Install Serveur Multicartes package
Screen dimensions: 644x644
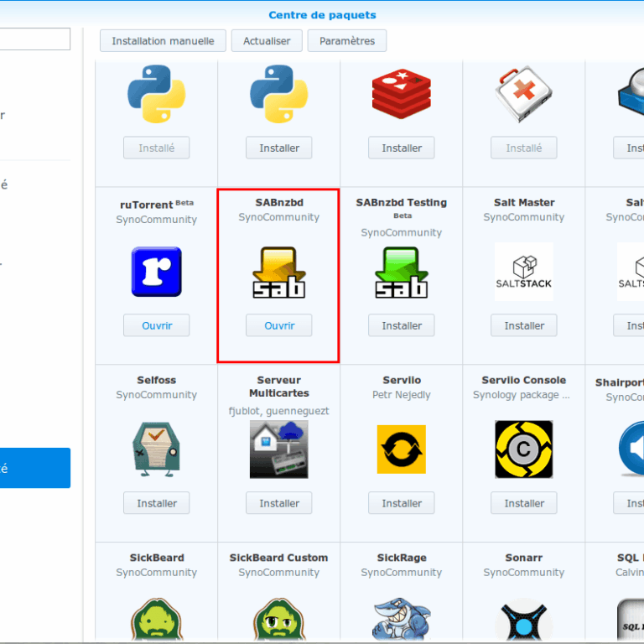279,503
